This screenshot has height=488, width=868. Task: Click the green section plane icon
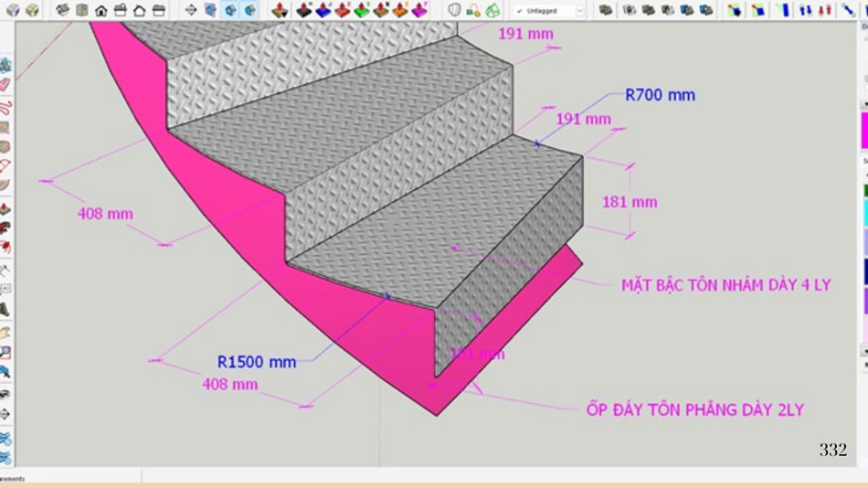pyautogui.click(x=361, y=10)
